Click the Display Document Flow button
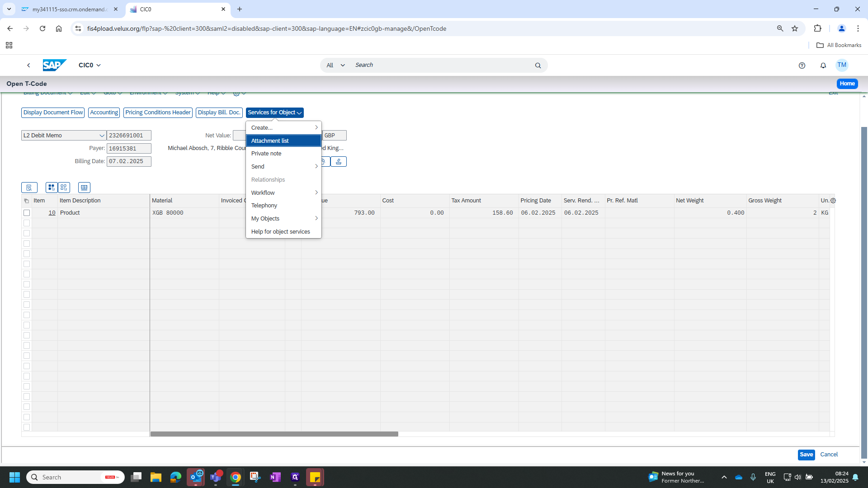This screenshot has height=488, width=868. coord(53,113)
